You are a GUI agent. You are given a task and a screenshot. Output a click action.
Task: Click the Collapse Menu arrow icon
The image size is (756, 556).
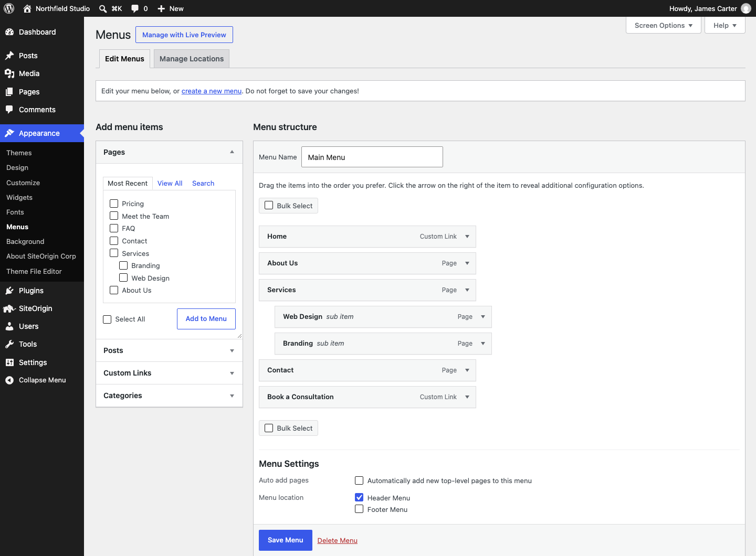(9, 380)
